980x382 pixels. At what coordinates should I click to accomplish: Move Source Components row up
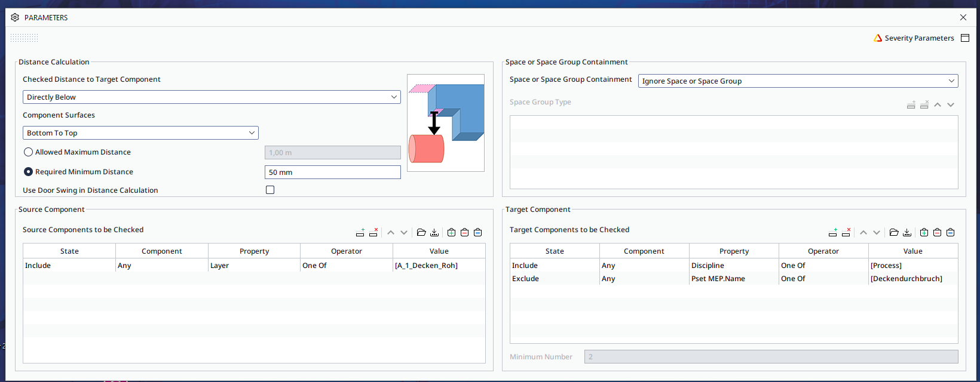point(391,233)
